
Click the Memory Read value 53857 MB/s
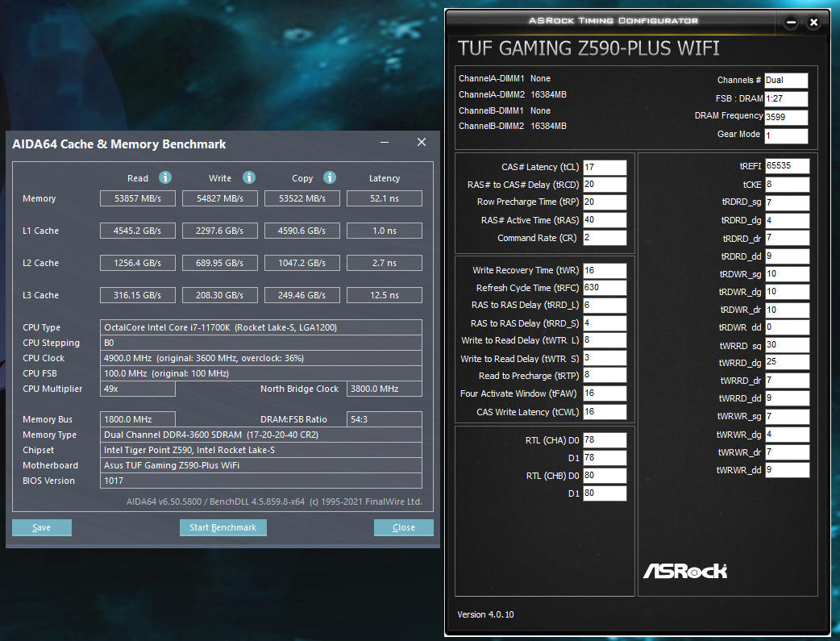(138, 198)
